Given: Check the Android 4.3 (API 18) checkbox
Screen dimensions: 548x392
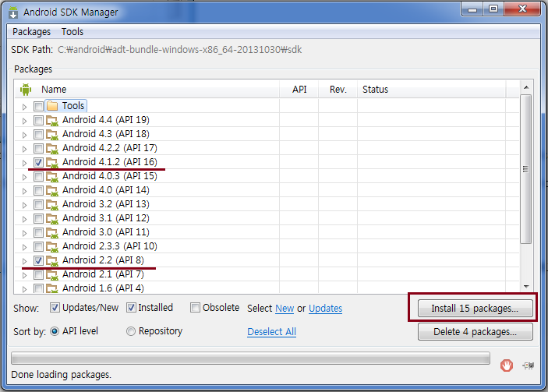Looking at the screenshot, I should [38, 134].
